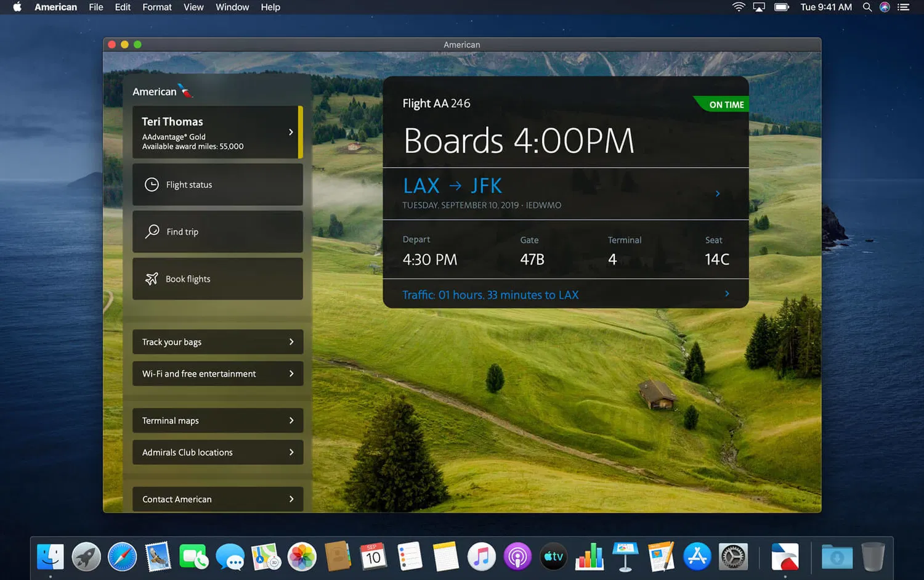The height and width of the screenshot is (580, 924).
Task: Open Mail from the Dock
Action: (x=158, y=557)
